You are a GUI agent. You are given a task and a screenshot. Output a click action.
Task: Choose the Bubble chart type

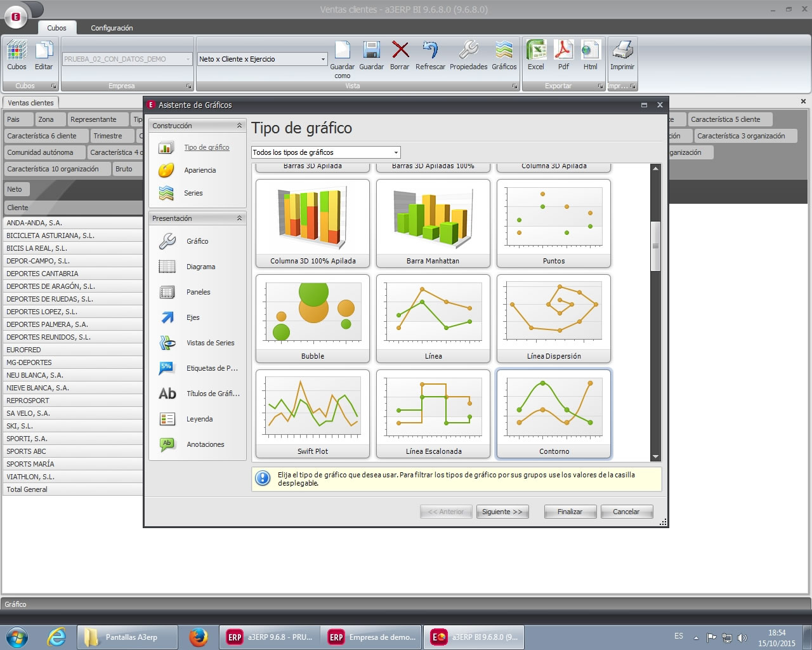(x=313, y=319)
